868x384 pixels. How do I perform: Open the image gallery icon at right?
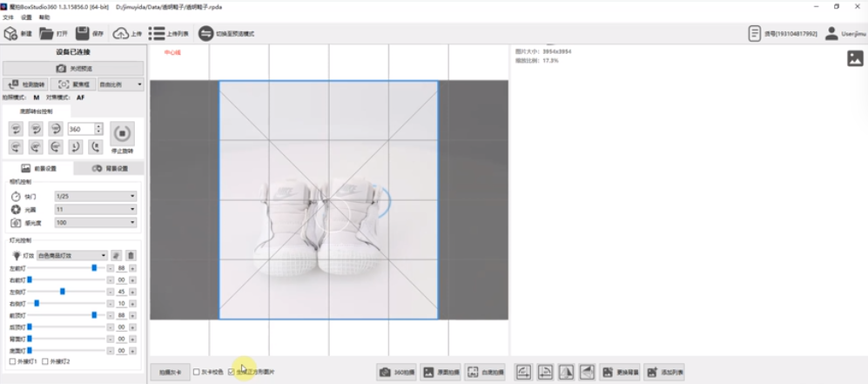click(x=855, y=58)
